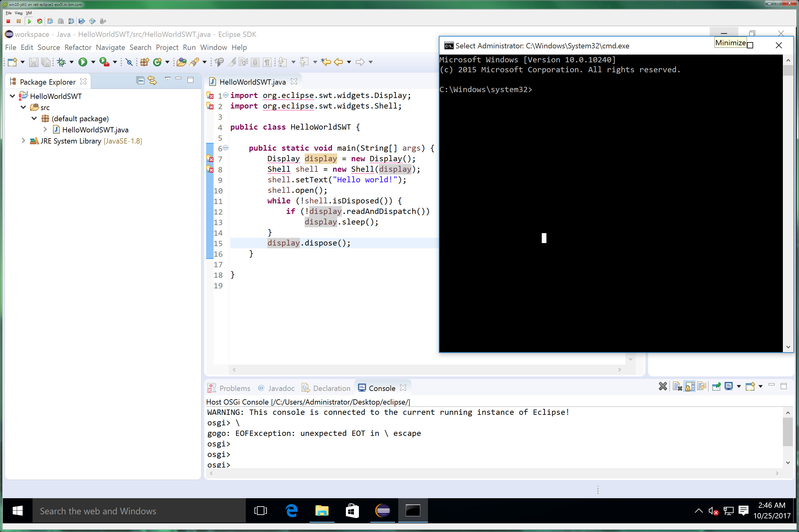
Task: Open the Project menu
Action: [167, 47]
